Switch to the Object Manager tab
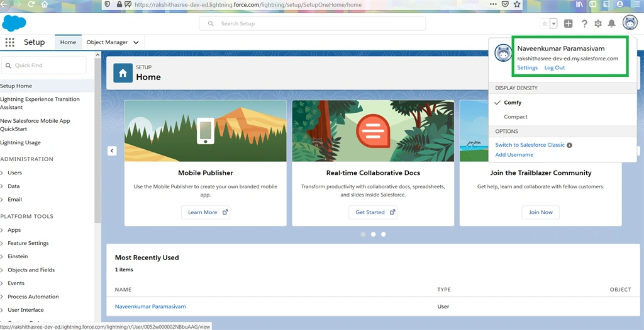 (107, 42)
